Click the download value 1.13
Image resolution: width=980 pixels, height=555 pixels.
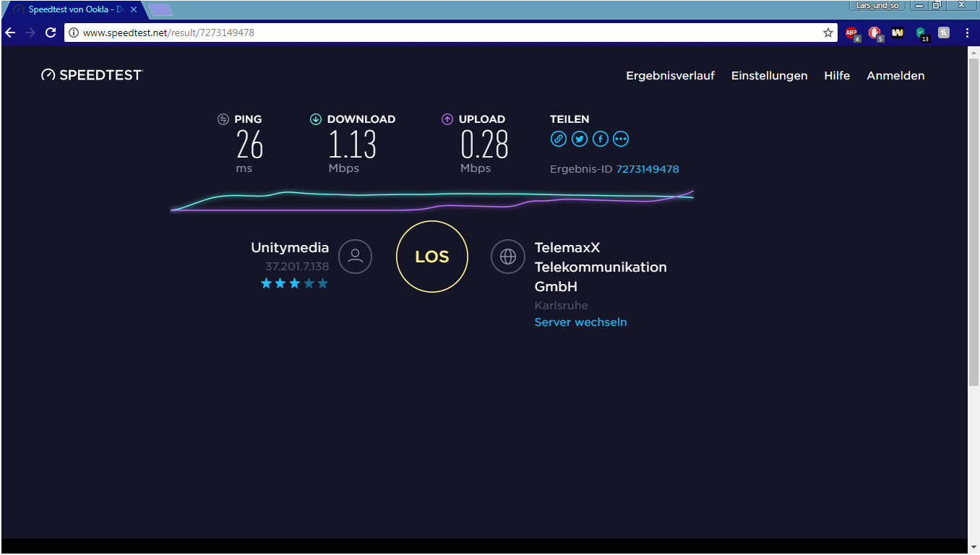coord(353,145)
